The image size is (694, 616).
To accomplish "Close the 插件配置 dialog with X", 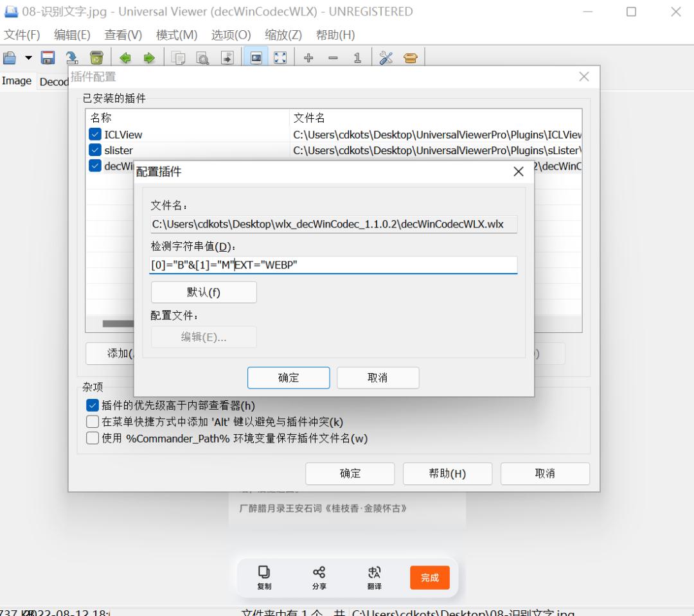I will pos(583,76).
